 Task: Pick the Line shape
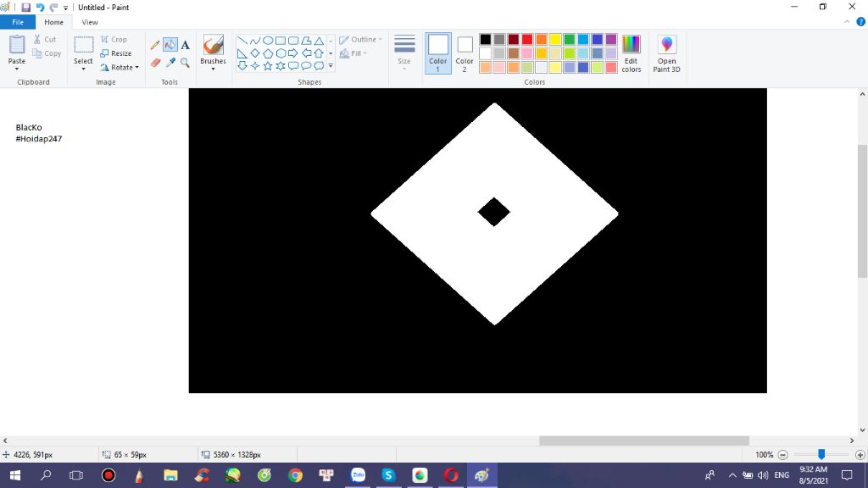pos(242,41)
